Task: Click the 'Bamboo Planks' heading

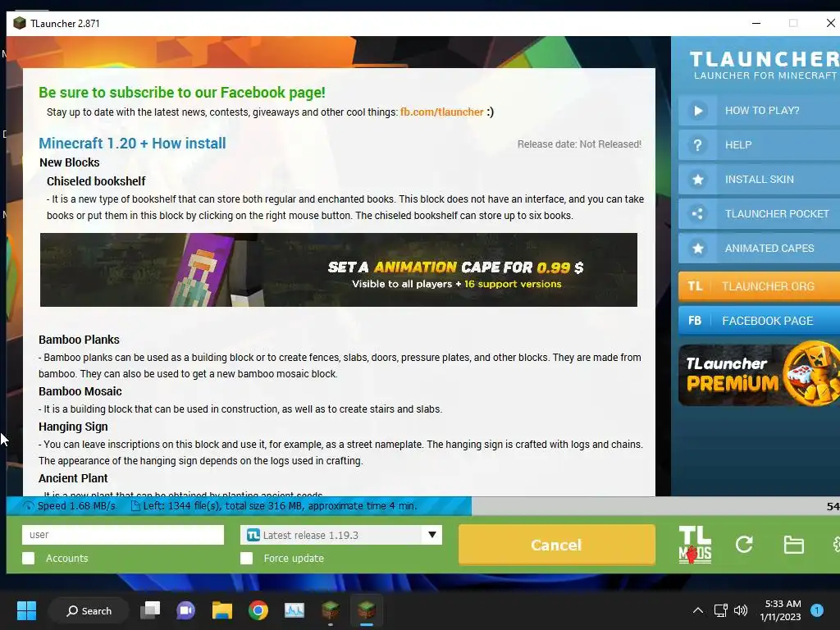Action: coord(79,340)
